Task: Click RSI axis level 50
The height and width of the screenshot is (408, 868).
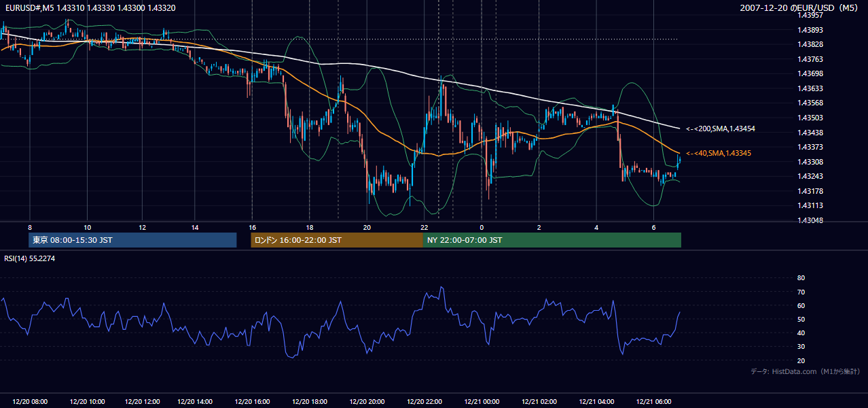Action: [x=801, y=319]
